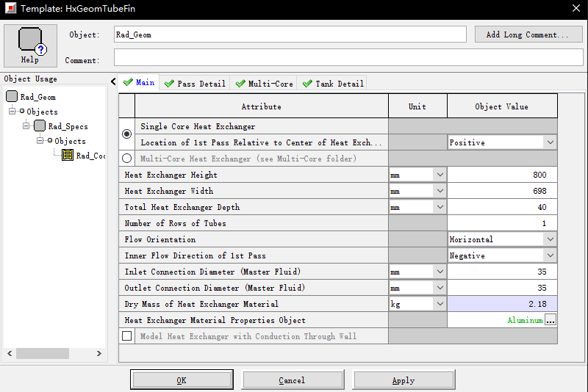
Task: Open Dry Mass unit kg dropdown
Action: [440, 304]
